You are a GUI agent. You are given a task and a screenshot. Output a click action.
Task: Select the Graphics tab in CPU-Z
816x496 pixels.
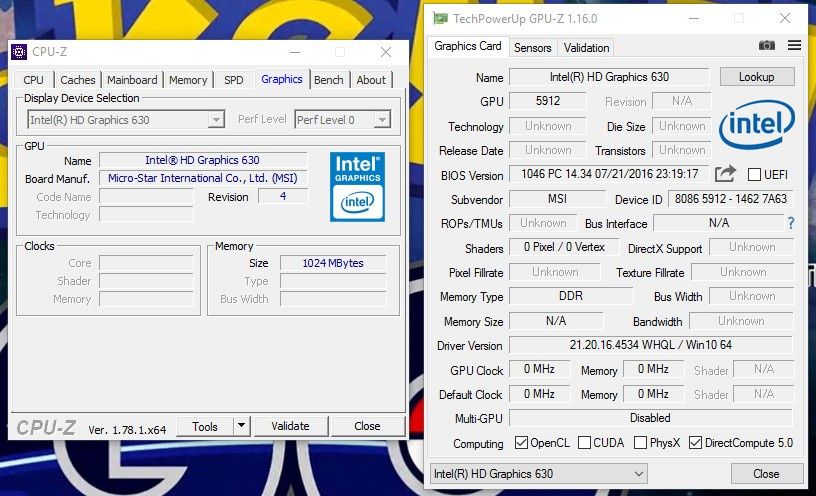click(x=282, y=79)
